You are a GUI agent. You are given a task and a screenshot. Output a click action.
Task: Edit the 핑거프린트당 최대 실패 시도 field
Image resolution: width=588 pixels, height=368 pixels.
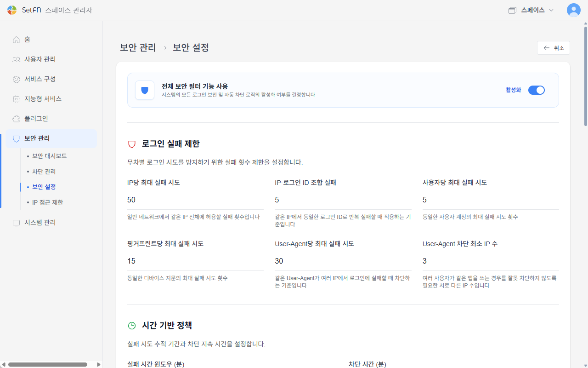(195, 261)
